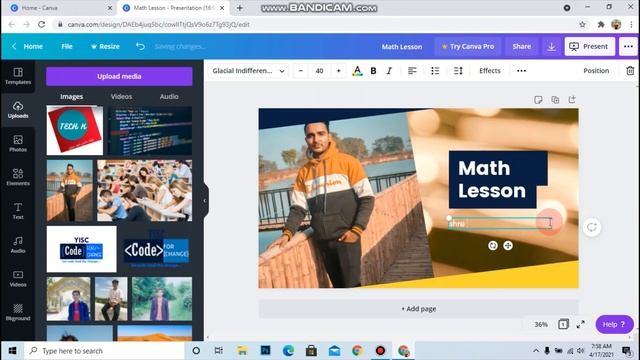
Task: Switch to Videos tab in uploads
Action: [x=121, y=97]
